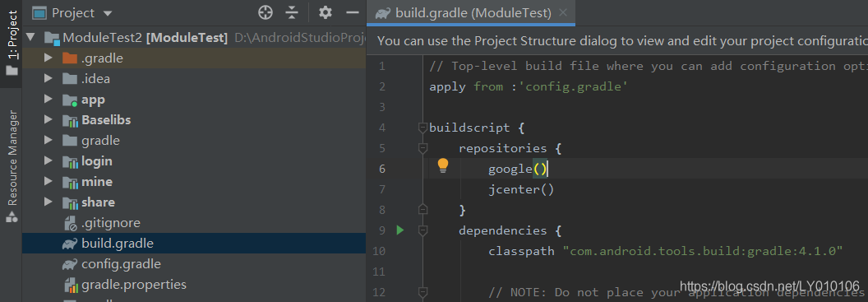
Task: Collapse the buildscript code block fold marker
Action: pos(423,128)
